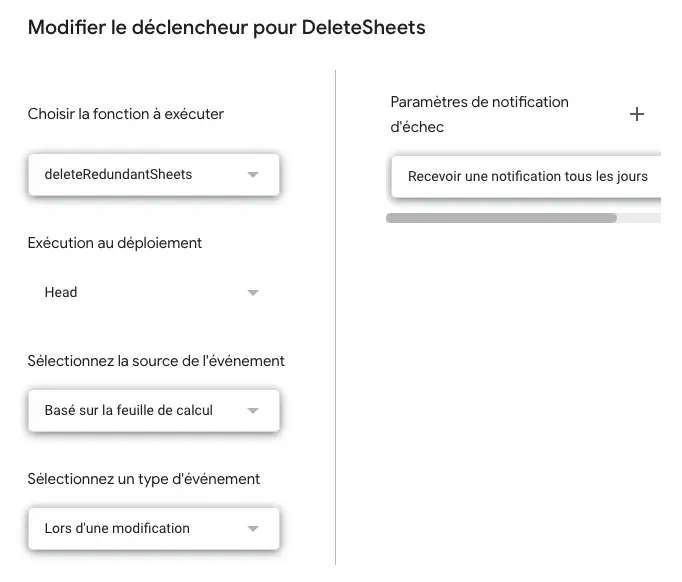Open the deleteRedundantSheets function dropdown
This screenshot has width=682, height=582.
pos(154,174)
